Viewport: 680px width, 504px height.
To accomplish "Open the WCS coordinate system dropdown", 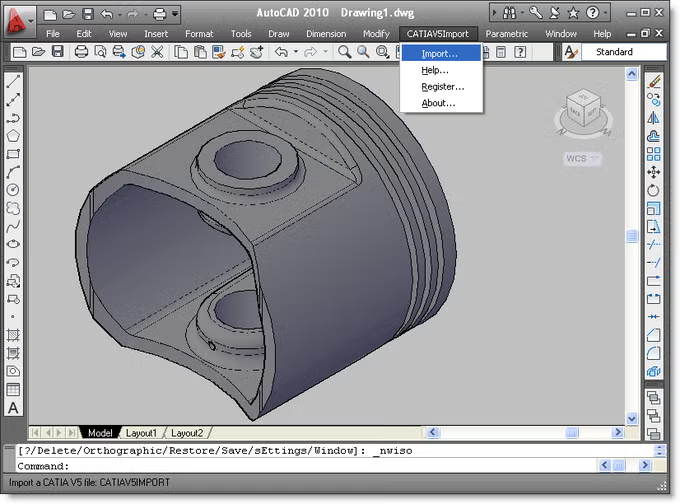I will [582, 159].
